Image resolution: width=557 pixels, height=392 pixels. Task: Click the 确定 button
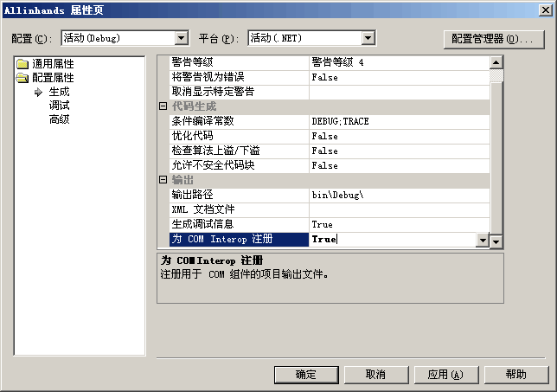[x=306, y=375]
